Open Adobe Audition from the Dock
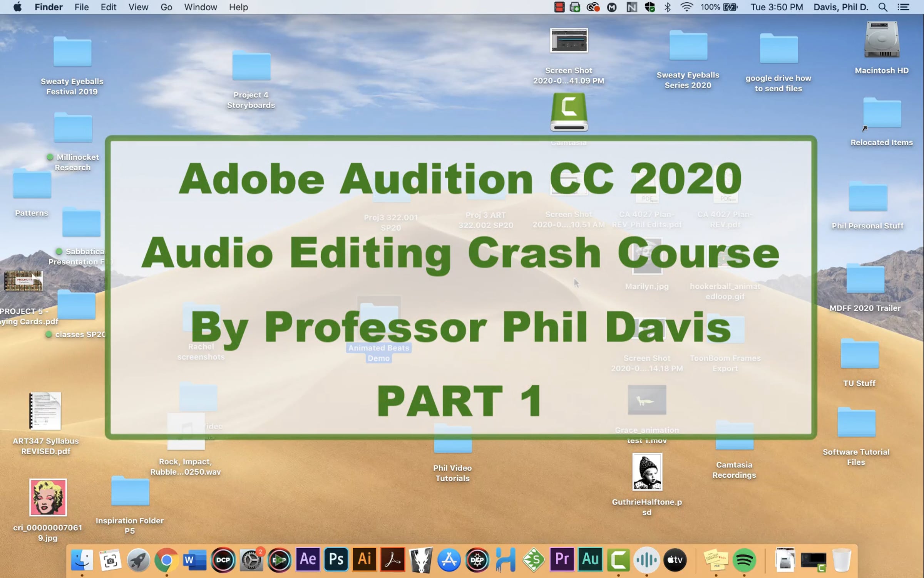The width and height of the screenshot is (924, 578). point(590,559)
